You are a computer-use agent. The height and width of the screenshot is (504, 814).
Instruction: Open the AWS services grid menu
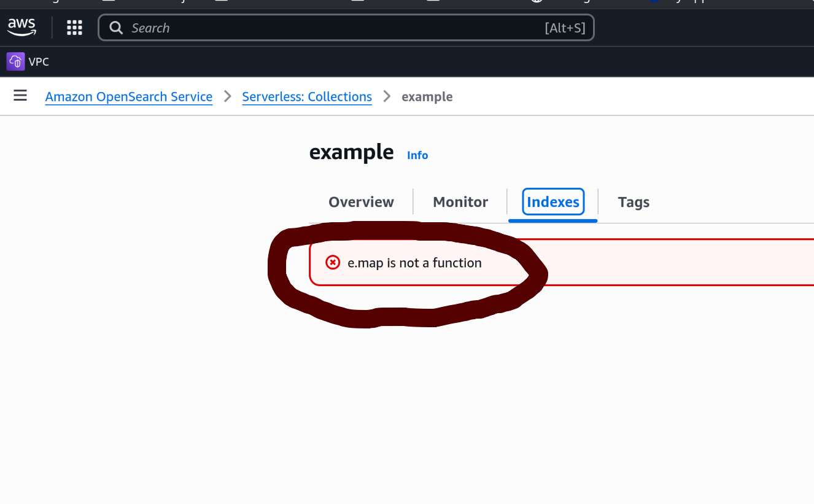(x=74, y=28)
